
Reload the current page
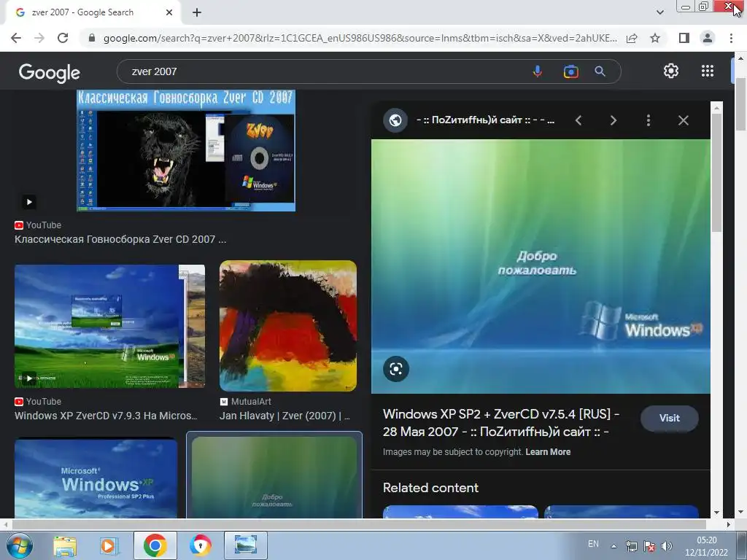(x=63, y=38)
